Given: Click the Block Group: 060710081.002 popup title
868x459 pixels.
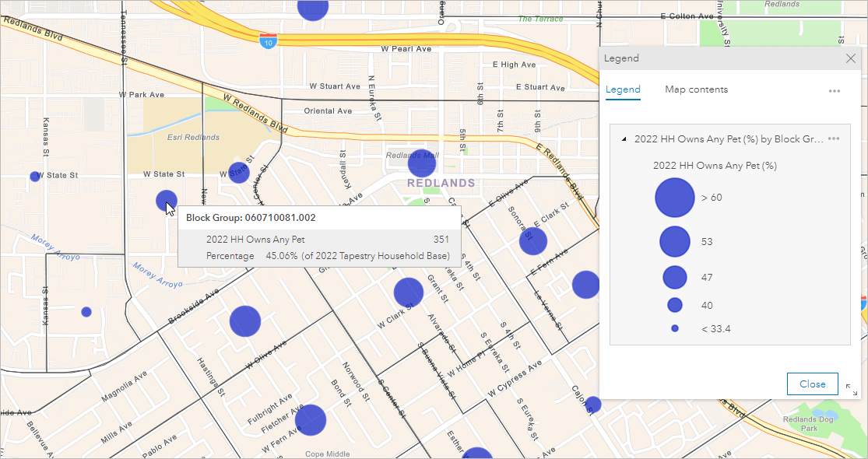Looking at the screenshot, I should pyautogui.click(x=251, y=218).
